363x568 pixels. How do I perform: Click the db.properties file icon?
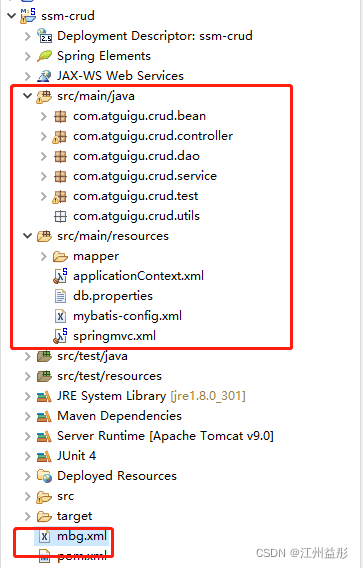tap(60, 296)
